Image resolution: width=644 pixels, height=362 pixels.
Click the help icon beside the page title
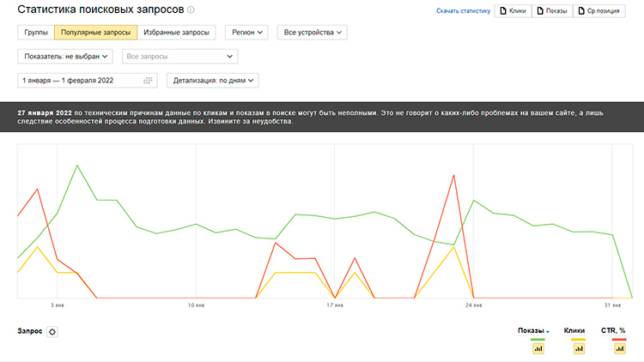(x=191, y=10)
